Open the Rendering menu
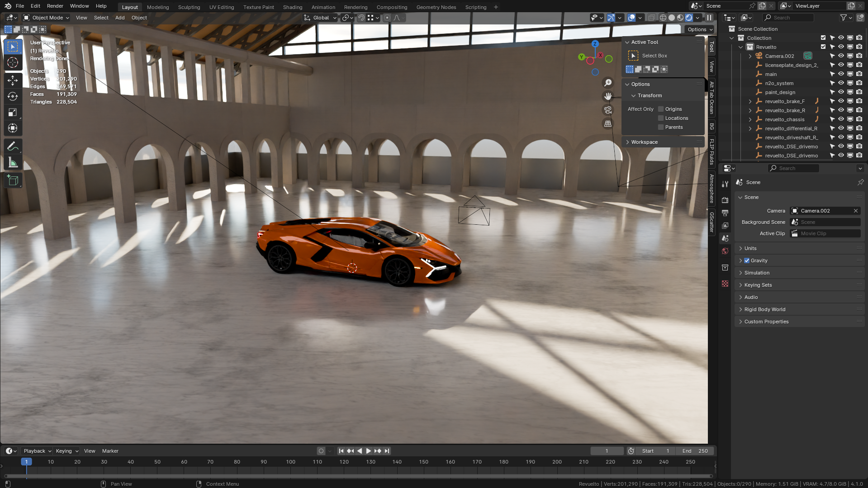Screen dimensions: 868x488 356,7
